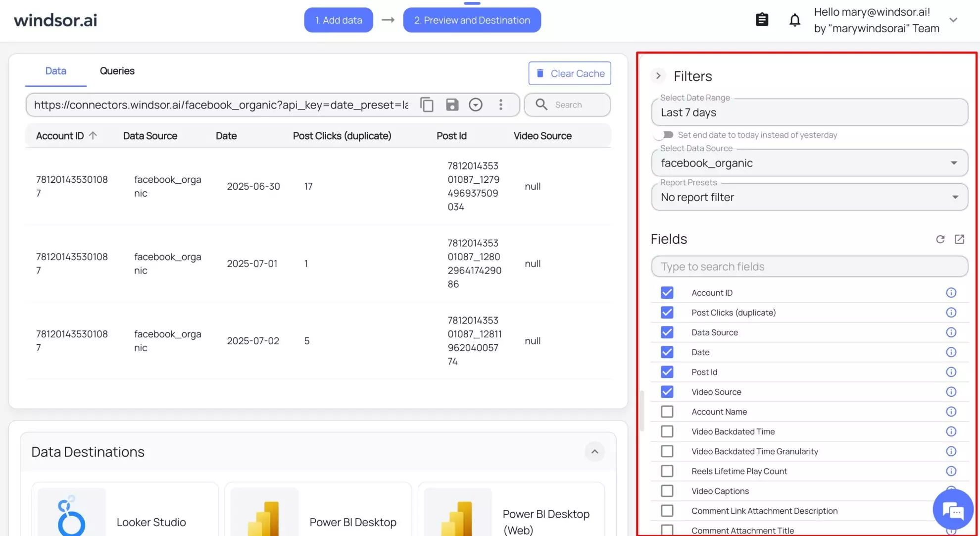Click the Post Id column header
Image resolution: width=980 pixels, height=536 pixels.
pos(451,136)
